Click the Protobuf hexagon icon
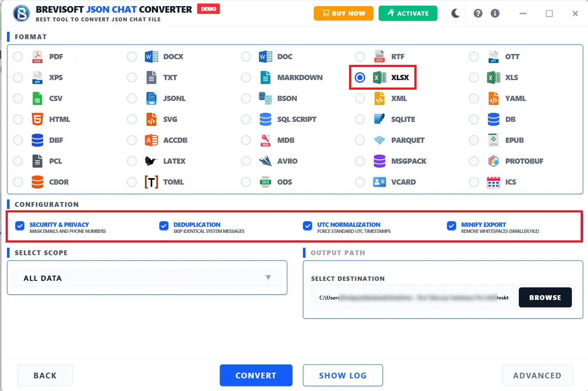The width and height of the screenshot is (588, 391). (494, 161)
